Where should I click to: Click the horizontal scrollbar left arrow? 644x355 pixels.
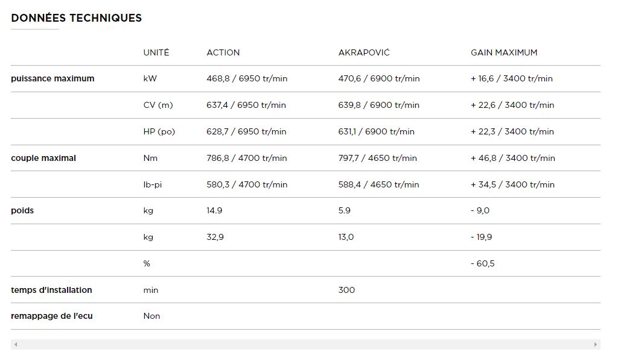(16, 345)
